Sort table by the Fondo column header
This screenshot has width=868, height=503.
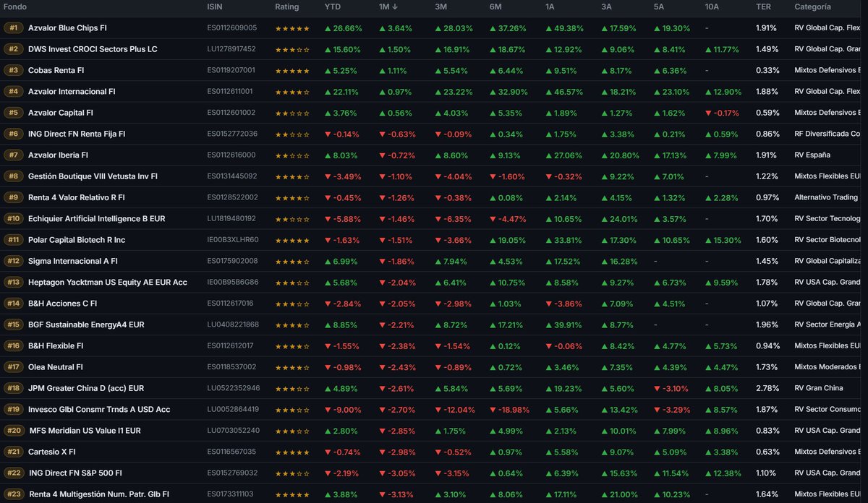[15, 7]
